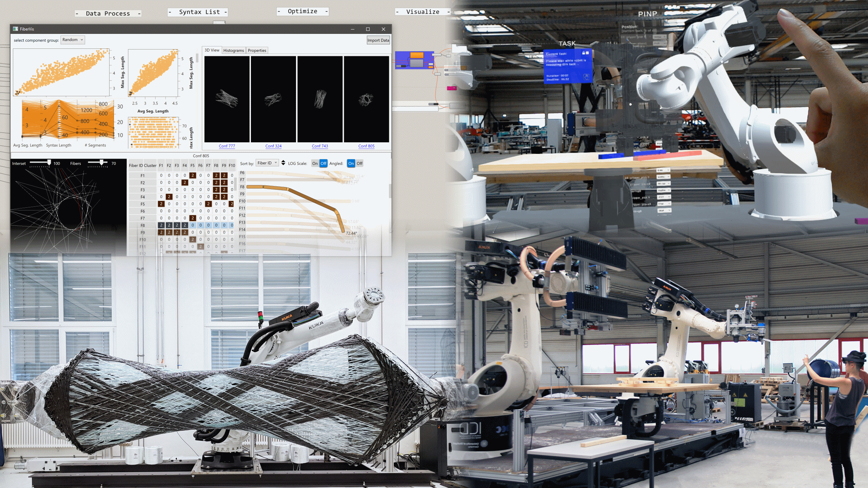868x488 pixels.
Task: Click the sort order up-down arrows
Action: tap(283, 163)
